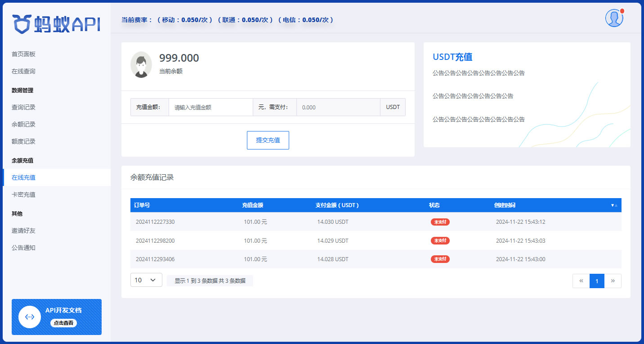
Task: Open 额度记录 in the sidebar
Action: click(23, 141)
